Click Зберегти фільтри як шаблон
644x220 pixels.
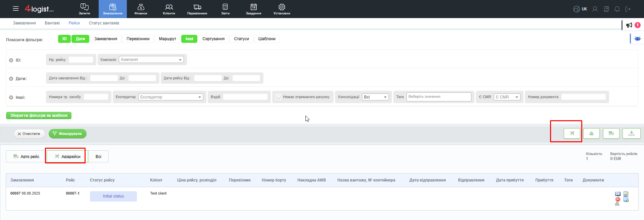[x=39, y=116]
